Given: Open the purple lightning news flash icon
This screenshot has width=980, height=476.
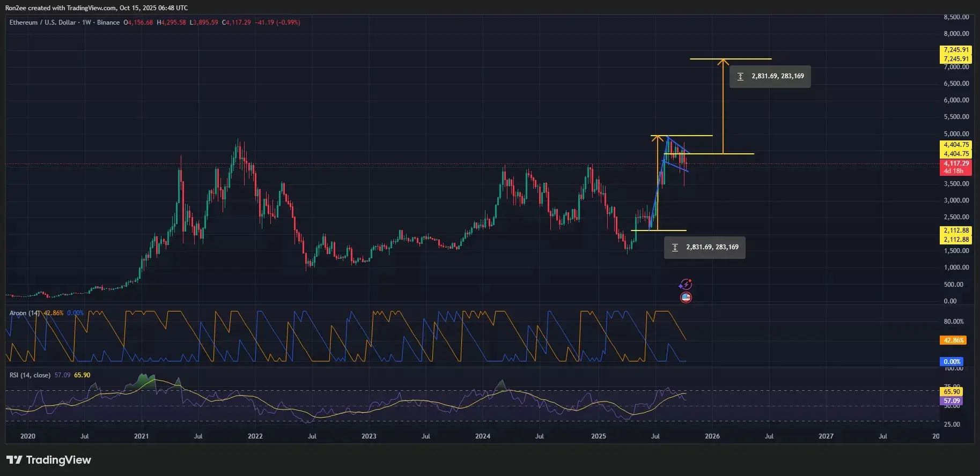Looking at the screenshot, I should (x=686, y=285).
